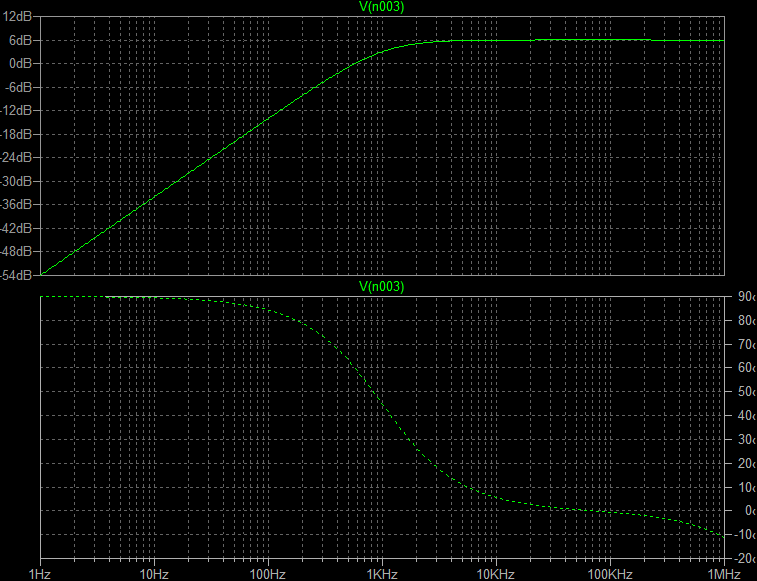Click the -42dB label on vertical axis
The height and width of the screenshot is (581, 757).
19,227
